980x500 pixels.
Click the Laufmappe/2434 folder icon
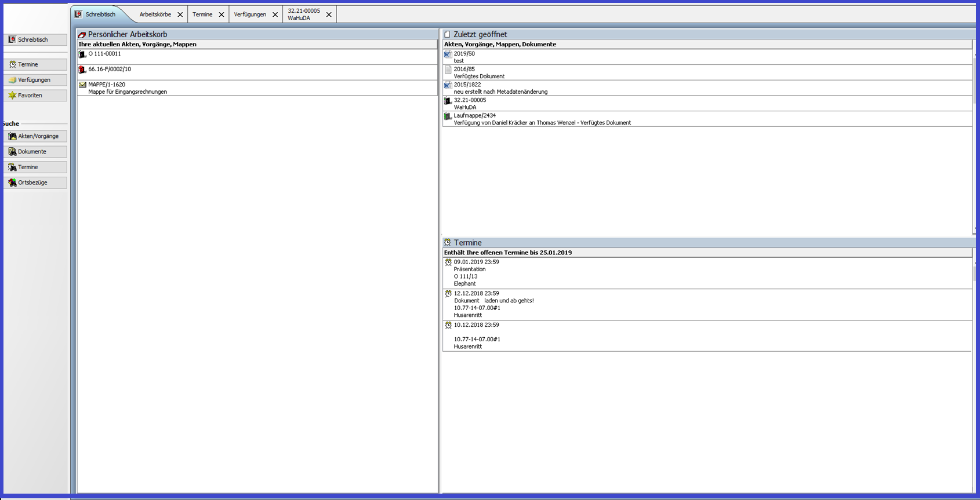click(448, 116)
